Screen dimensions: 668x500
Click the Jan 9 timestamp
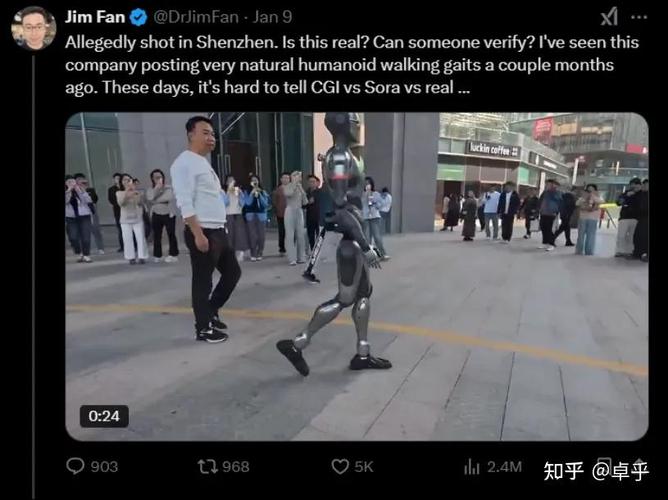pos(272,17)
